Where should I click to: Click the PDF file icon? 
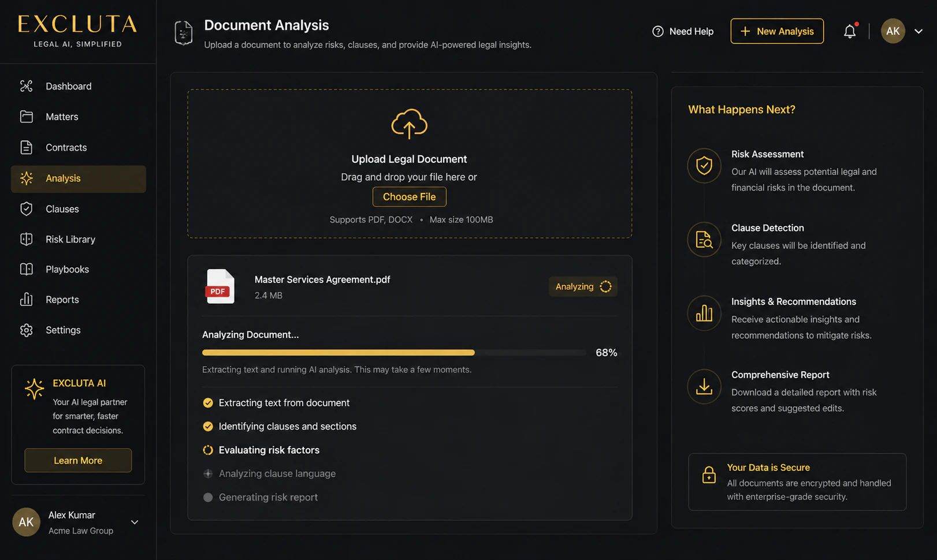pyautogui.click(x=220, y=286)
